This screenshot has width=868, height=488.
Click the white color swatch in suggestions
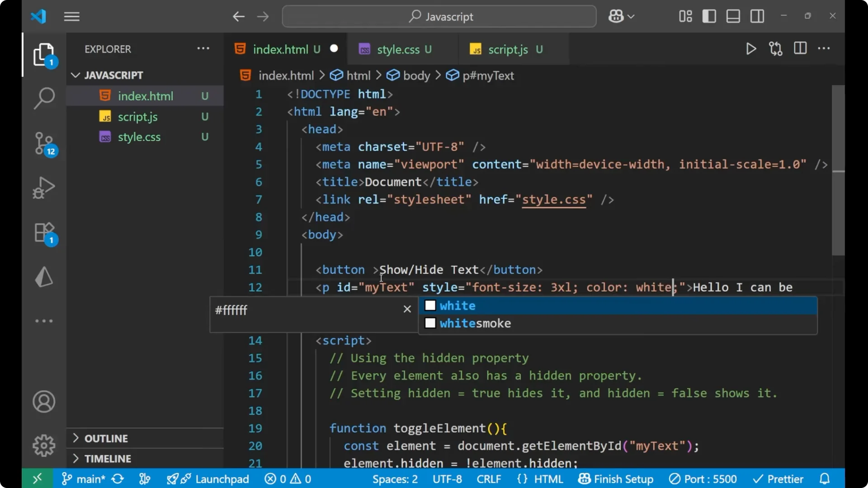coord(431,305)
